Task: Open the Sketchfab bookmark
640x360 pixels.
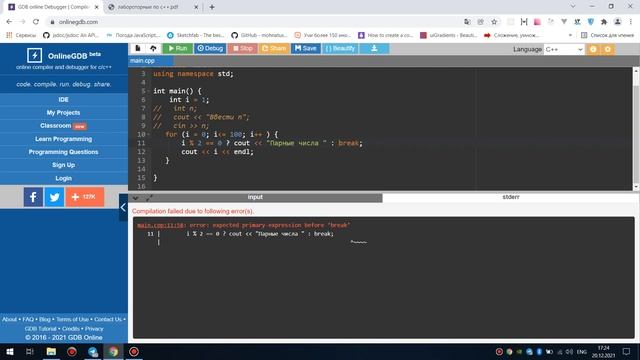Action: click(196, 36)
